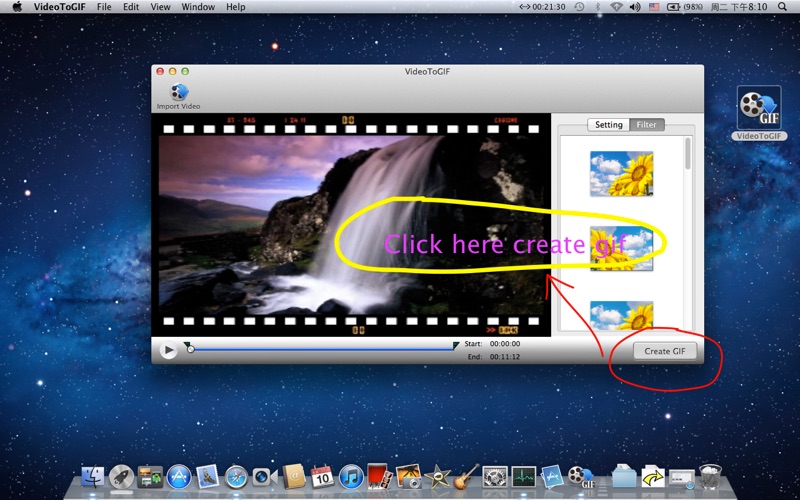The height and width of the screenshot is (500, 800).
Task: Open iPhoto camera icon in dock
Action: [408, 477]
